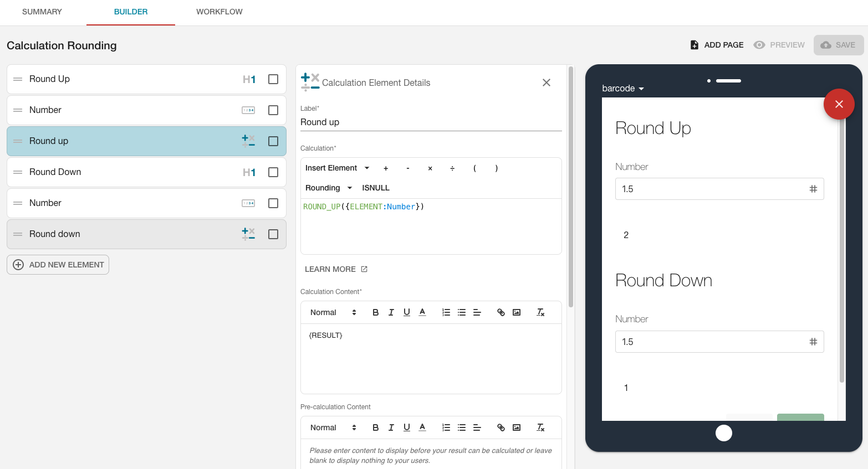Tick checkbox for first Number element

pyautogui.click(x=273, y=110)
